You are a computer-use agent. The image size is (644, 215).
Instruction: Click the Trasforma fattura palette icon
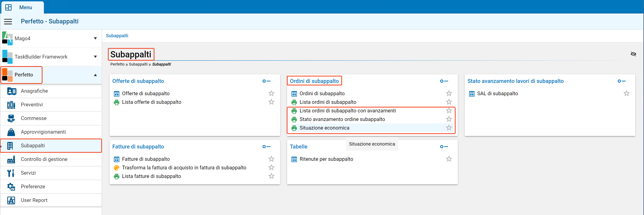[116, 168]
